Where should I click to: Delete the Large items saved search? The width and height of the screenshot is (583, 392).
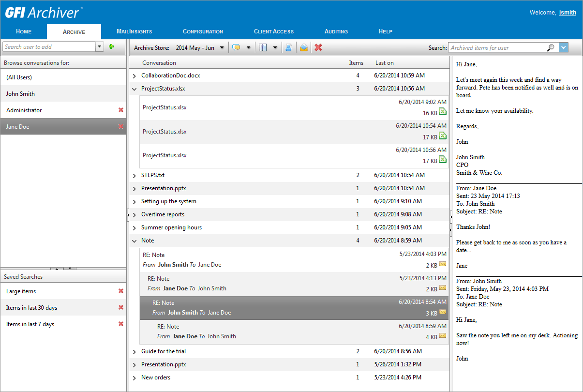point(120,291)
